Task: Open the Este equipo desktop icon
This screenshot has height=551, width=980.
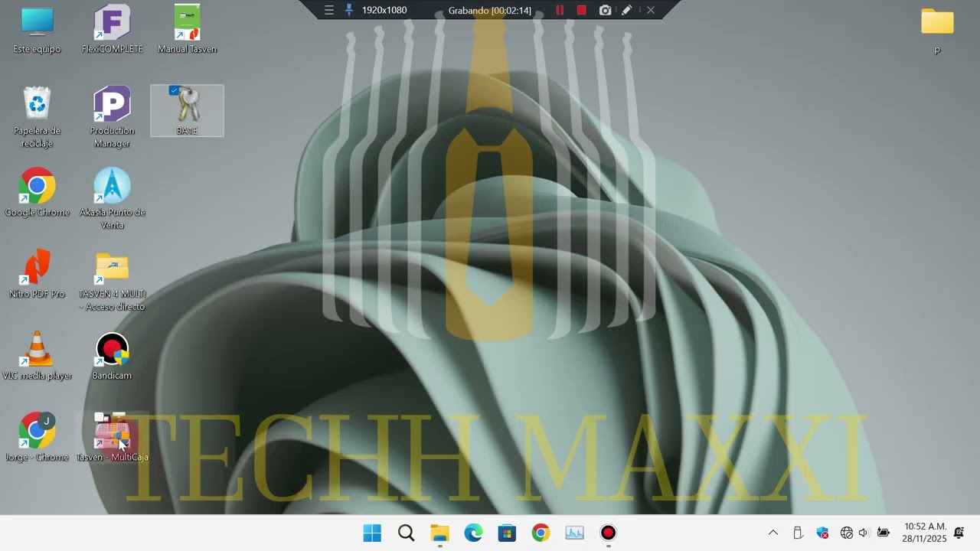Action: coord(37,29)
